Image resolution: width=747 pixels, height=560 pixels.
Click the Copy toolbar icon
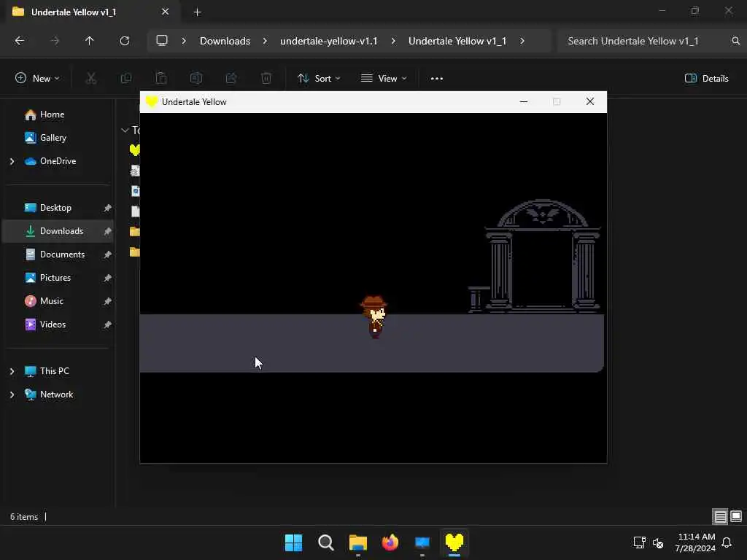point(126,78)
